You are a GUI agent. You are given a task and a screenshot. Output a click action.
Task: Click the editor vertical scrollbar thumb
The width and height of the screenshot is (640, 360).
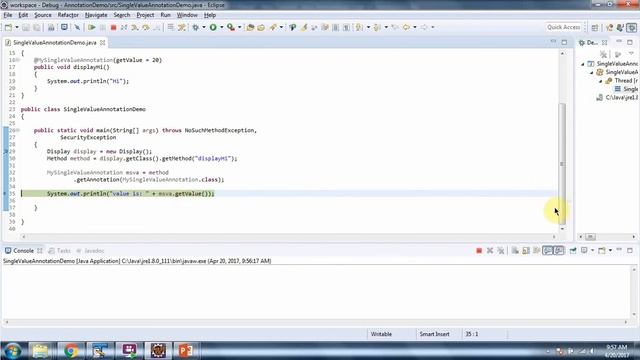[x=562, y=163]
